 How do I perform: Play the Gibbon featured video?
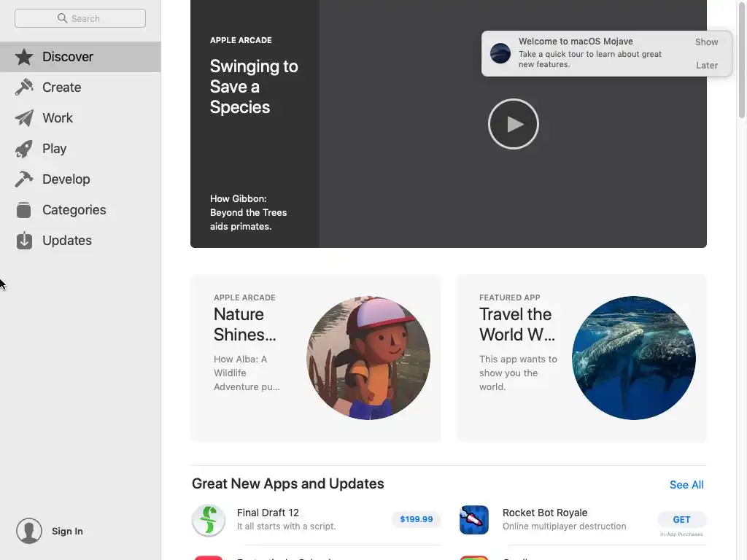pyautogui.click(x=514, y=124)
